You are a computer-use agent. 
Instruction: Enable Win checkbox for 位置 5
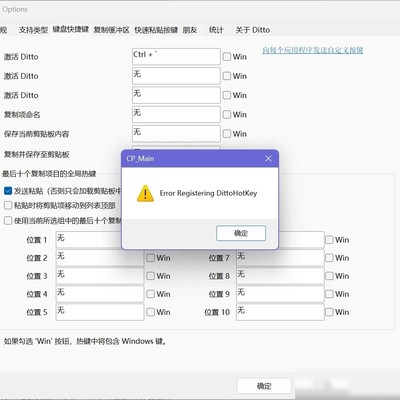(151, 312)
